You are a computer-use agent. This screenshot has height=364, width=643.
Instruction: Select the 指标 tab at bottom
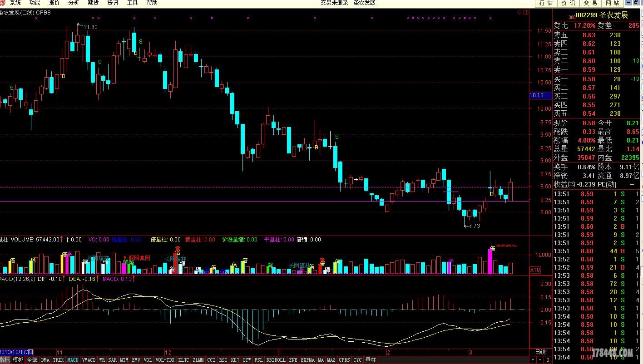(5, 360)
